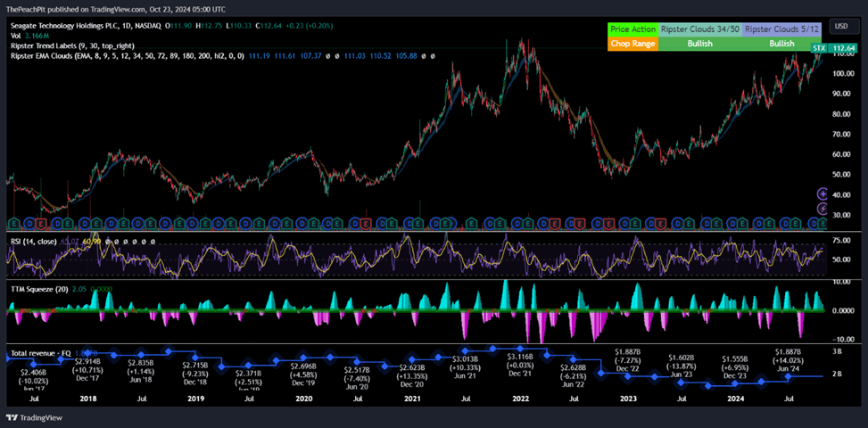
Task: Click the TradingView logo at bottom left
Action: click(x=35, y=417)
